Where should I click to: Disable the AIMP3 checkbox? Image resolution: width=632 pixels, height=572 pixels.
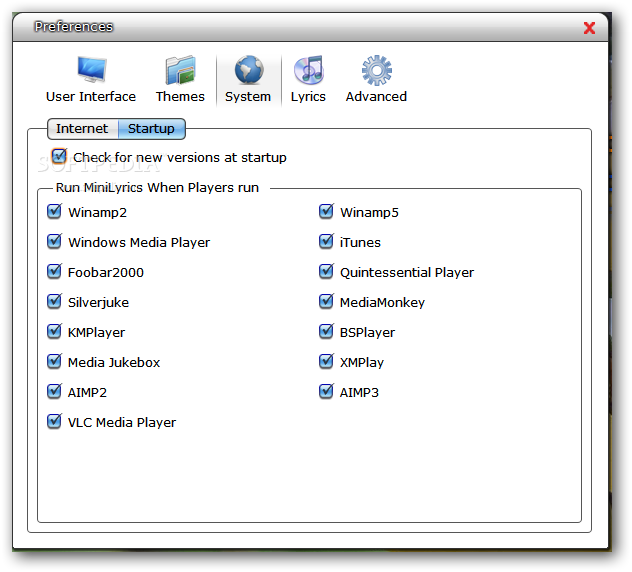pos(326,391)
